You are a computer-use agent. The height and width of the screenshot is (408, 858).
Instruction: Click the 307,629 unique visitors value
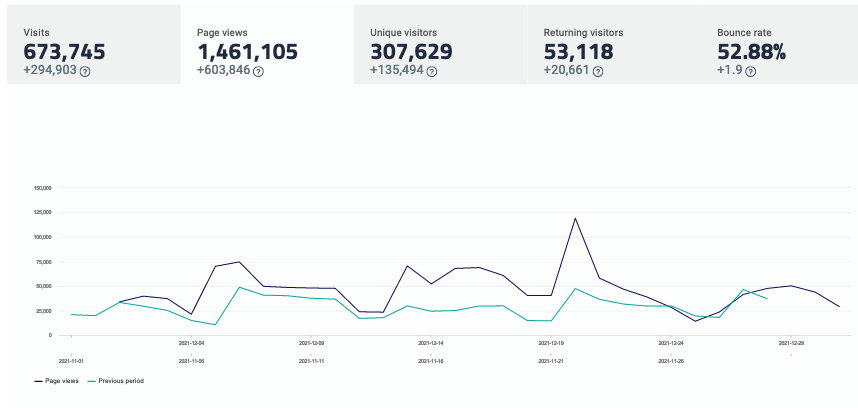(x=411, y=52)
